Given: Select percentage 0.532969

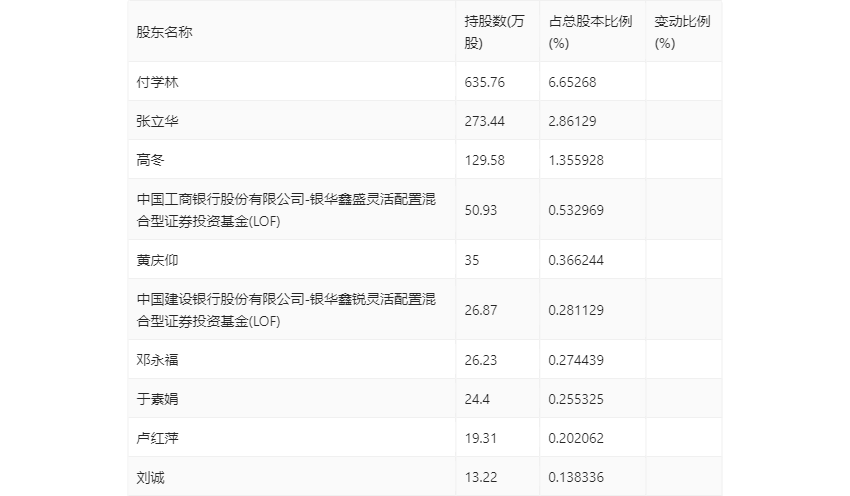Looking at the screenshot, I should pyautogui.click(x=576, y=210).
